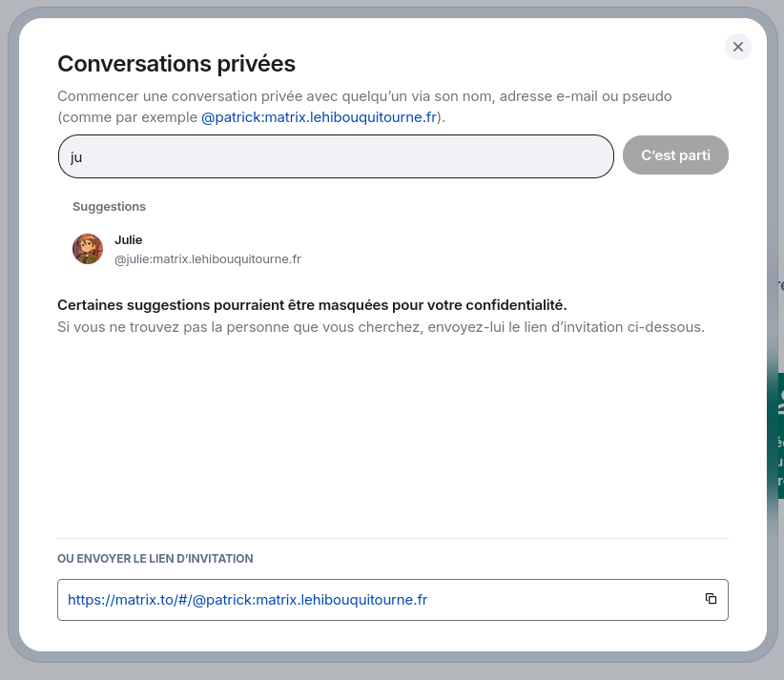Click the dimmed backdrop below the dialog
The height and width of the screenshot is (680, 784).
point(392,671)
